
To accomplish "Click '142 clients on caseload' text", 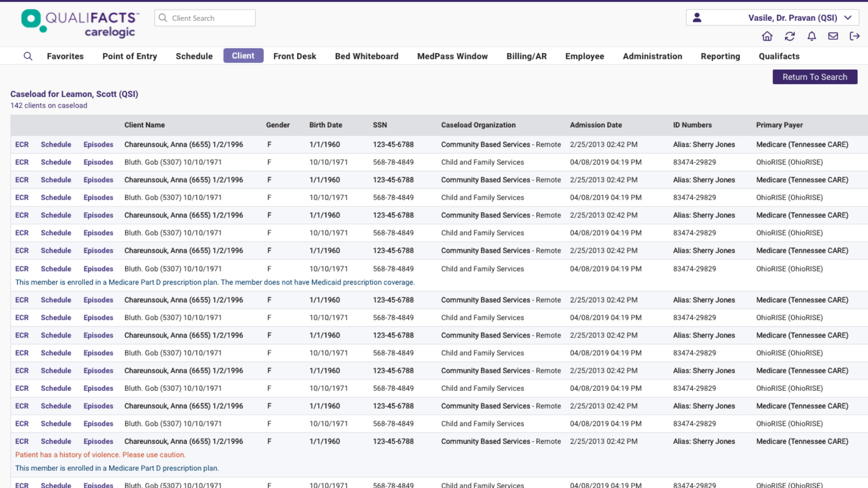I will [x=49, y=105].
